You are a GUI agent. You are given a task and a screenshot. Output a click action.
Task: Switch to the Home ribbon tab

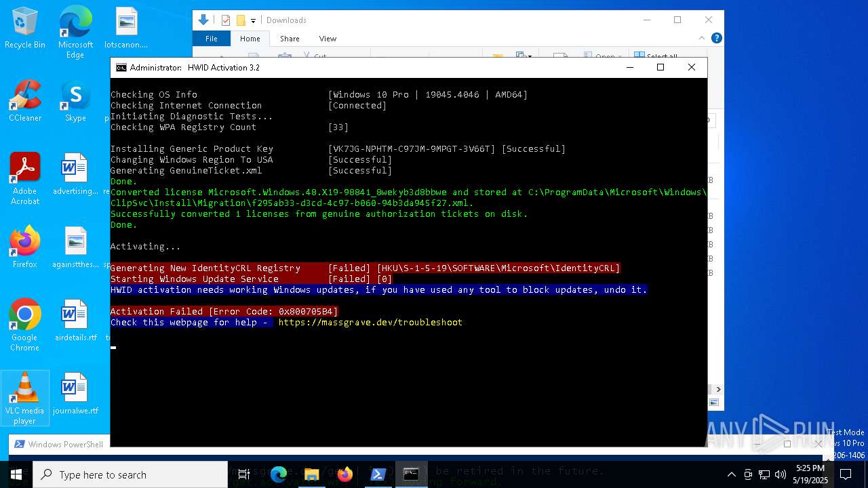point(250,39)
